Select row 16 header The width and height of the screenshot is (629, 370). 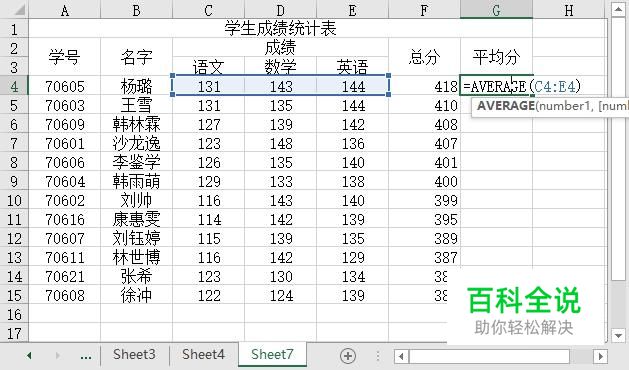click(14, 314)
